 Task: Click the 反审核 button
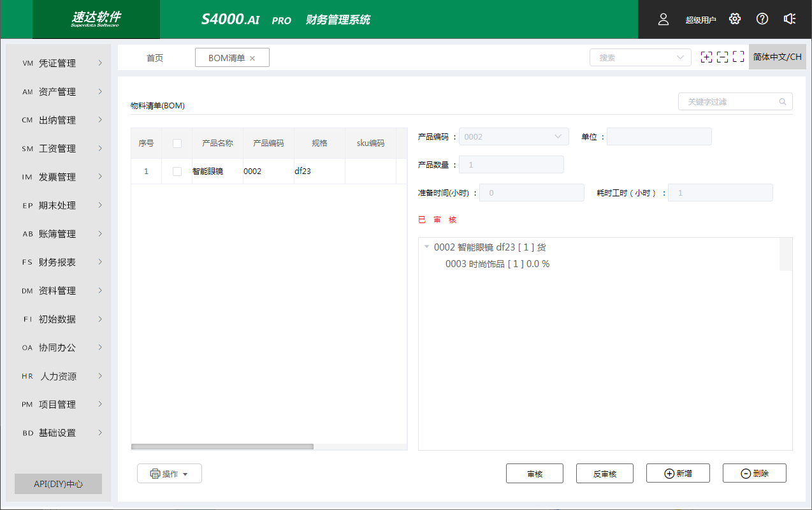604,474
